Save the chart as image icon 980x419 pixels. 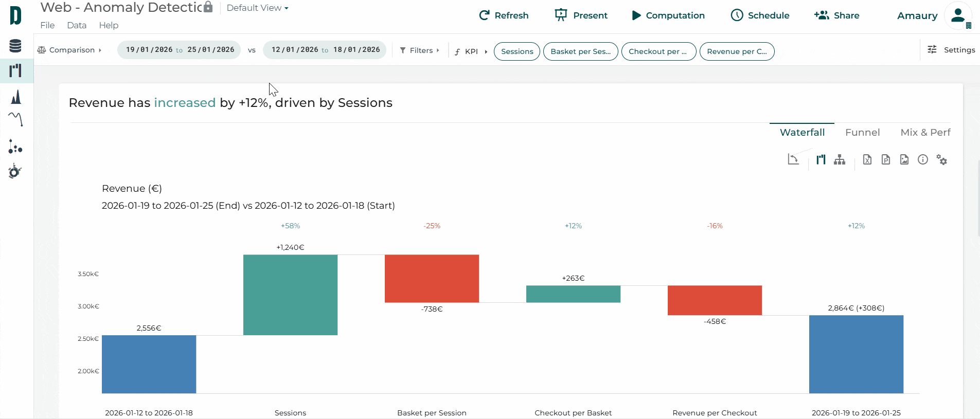click(904, 160)
